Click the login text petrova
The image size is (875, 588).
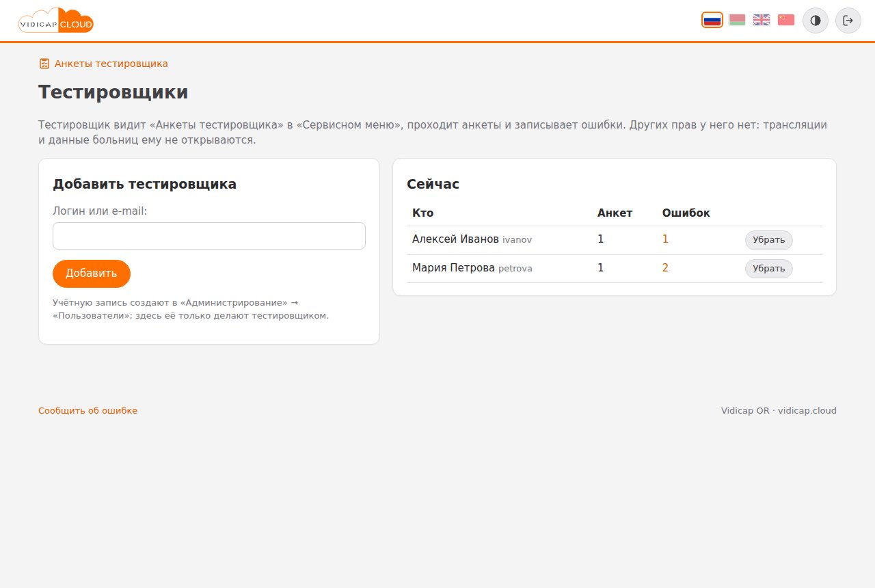click(515, 269)
